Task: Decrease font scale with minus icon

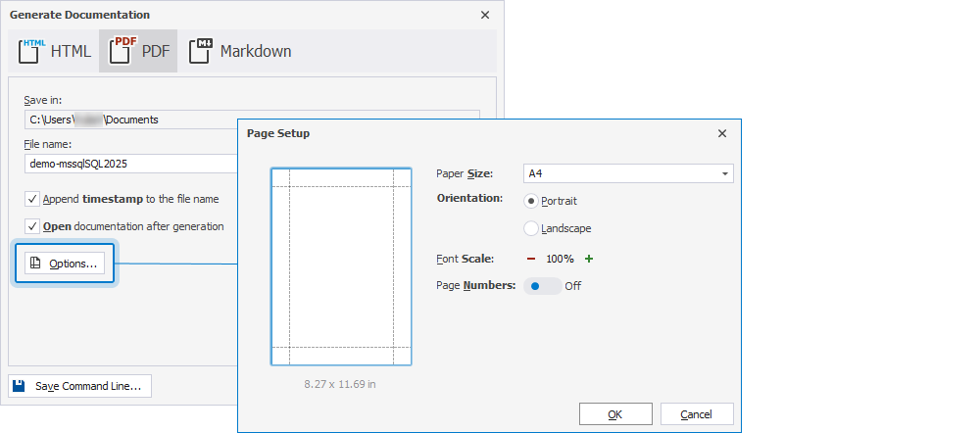Action: 531,259
